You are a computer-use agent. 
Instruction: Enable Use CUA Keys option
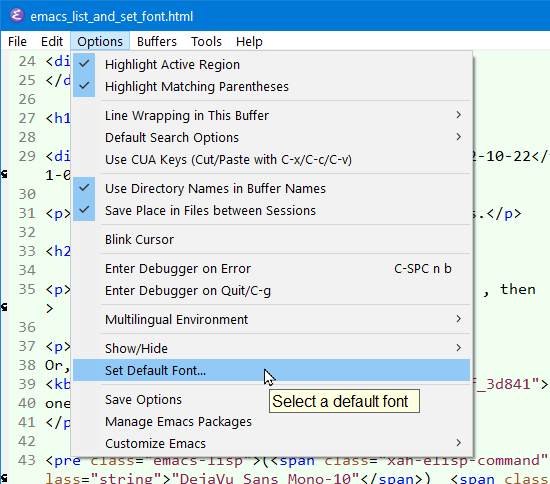tap(271, 160)
